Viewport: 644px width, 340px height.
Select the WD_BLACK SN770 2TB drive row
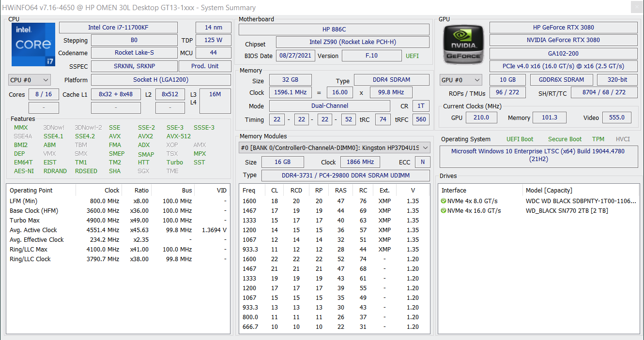539,210
